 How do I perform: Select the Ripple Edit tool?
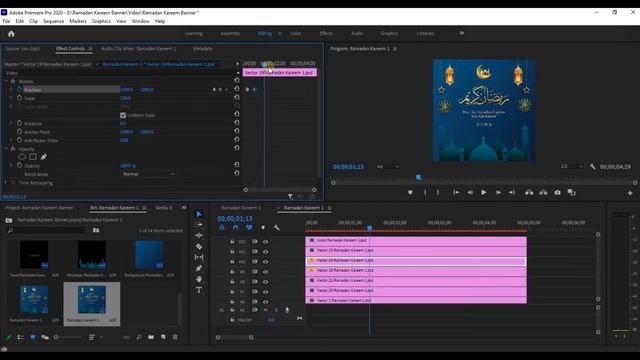click(199, 236)
